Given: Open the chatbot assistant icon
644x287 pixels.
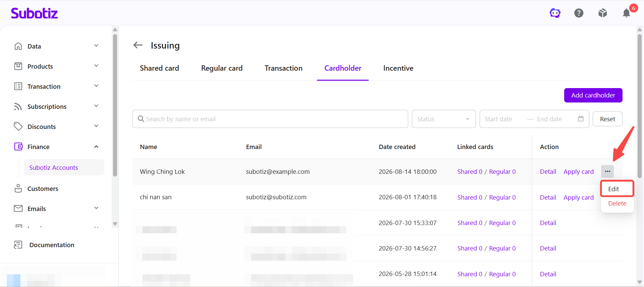Looking at the screenshot, I should pyautogui.click(x=555, y=13).
